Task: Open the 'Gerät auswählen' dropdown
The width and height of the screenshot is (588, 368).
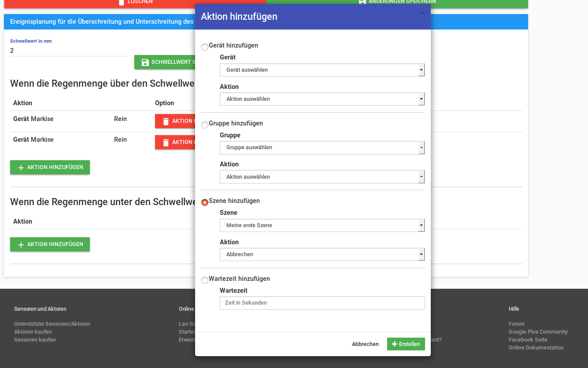Action: [x=322, y=70]
